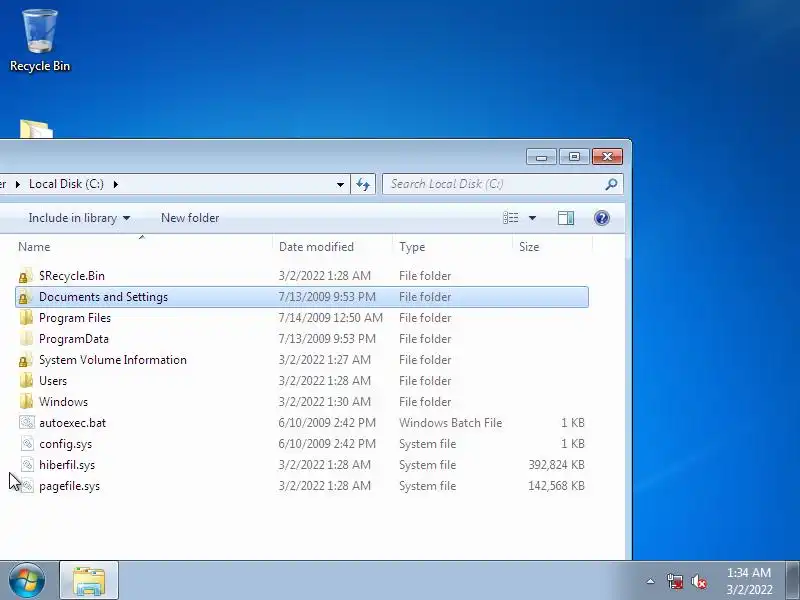800x600 pixels.
Task: Toggle the preview pane icon
Action: pos(566,218)
